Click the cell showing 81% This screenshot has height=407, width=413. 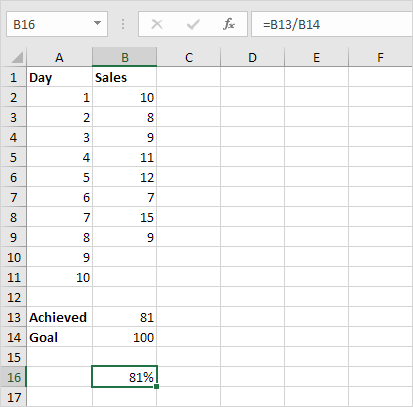tap(125, 377)
